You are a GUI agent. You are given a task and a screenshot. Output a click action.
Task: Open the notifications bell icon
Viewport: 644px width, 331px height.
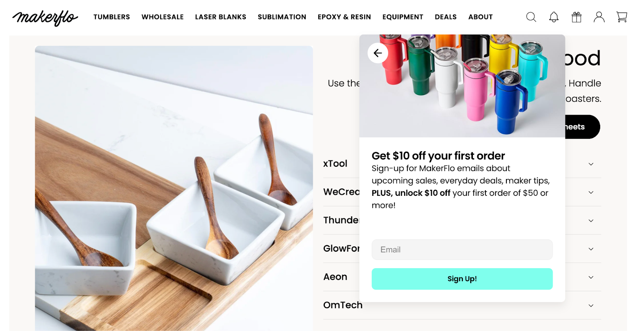(x=554, y=17)
